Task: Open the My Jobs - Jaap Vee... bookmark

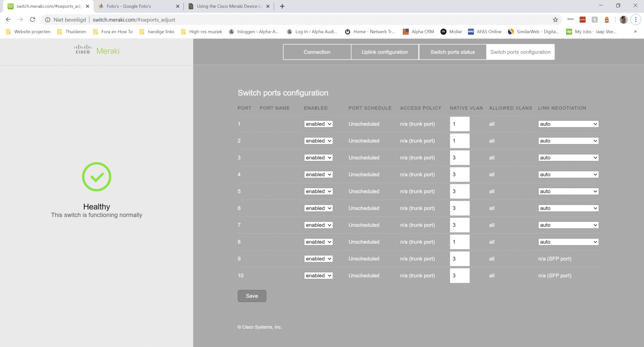Action: coord(591,31)
